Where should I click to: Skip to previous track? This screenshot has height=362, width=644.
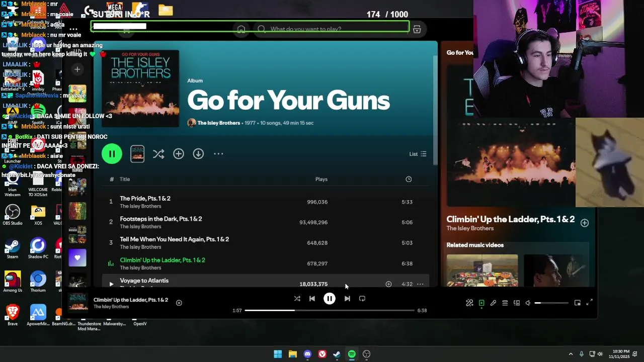click(312, 299)
